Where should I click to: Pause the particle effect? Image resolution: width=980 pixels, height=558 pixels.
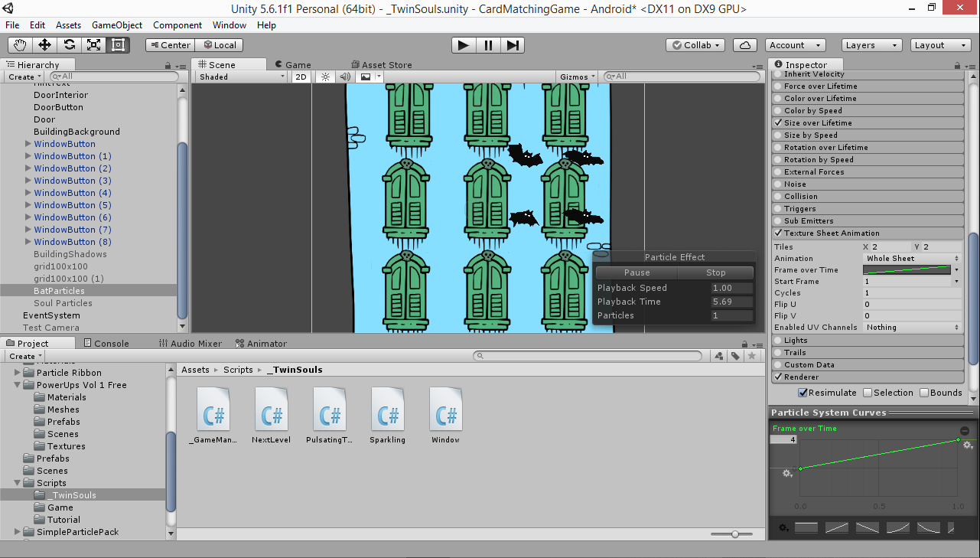pos(636,272)
